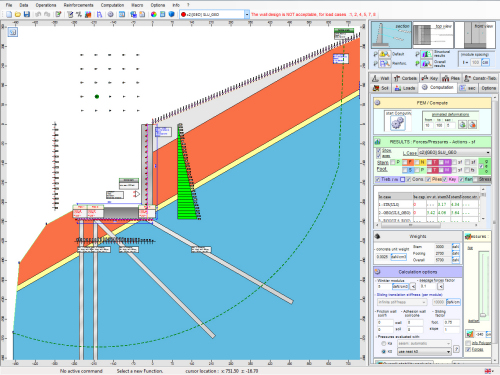The image size is (500, 375).
Task: Click the question mark help button
Action: point(456,349)
